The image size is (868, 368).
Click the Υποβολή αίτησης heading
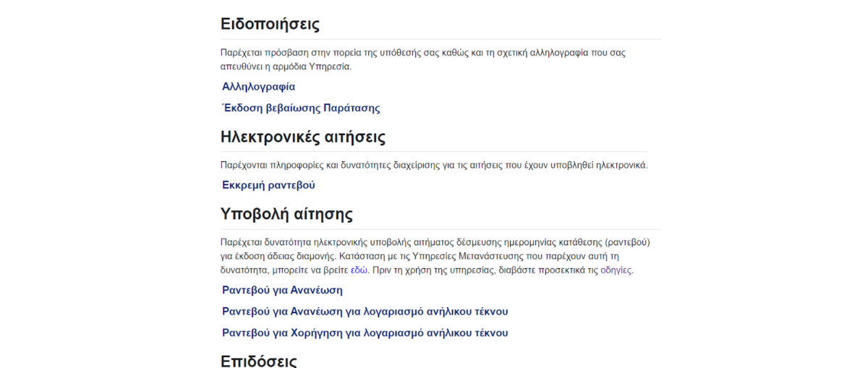286,214
